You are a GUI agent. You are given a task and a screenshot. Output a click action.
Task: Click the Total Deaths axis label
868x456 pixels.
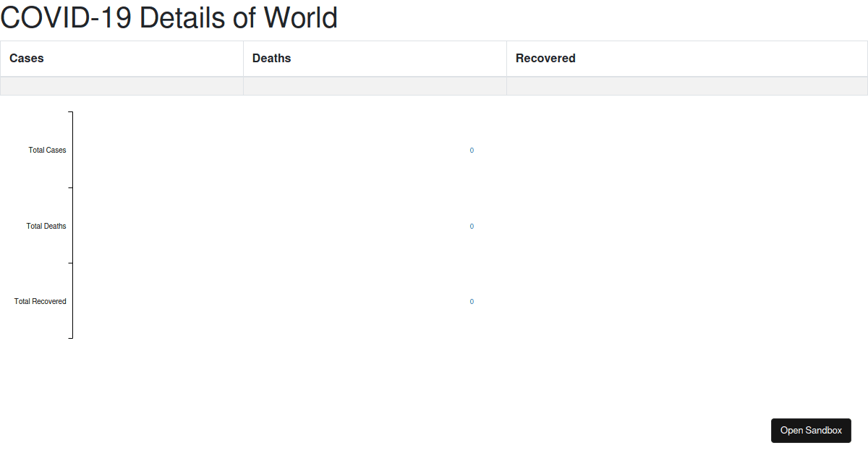(x=46, y=227)
